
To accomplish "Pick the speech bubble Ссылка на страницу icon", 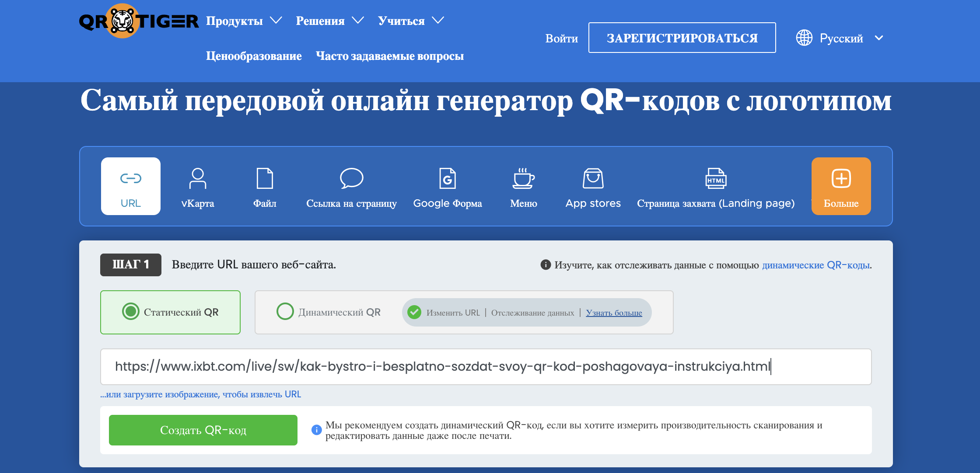I will [351, 178].
